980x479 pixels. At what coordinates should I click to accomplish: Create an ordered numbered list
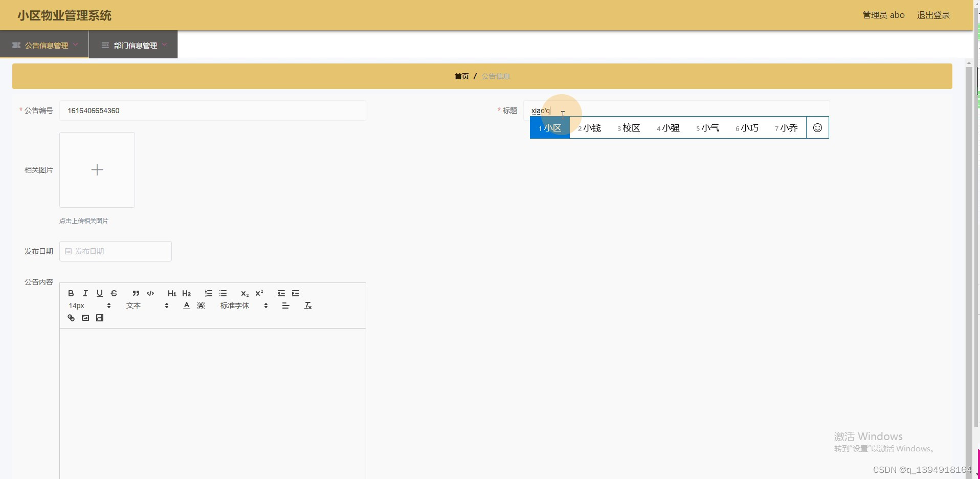point(208,293)
